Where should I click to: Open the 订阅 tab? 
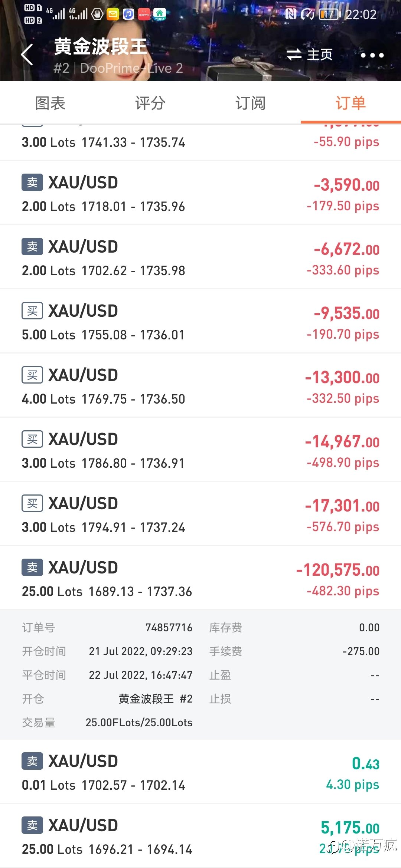(251, 103)
